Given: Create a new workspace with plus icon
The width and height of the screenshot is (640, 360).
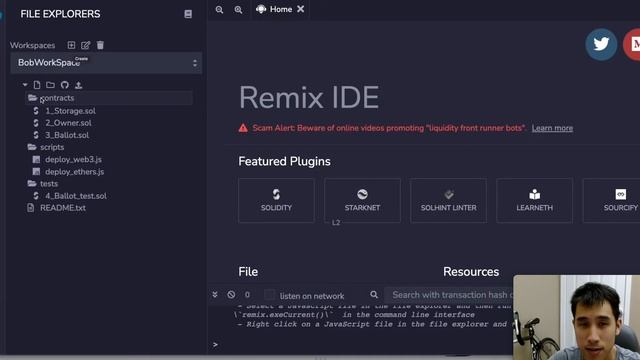Looking at the screenshot, I should point(71,45).
